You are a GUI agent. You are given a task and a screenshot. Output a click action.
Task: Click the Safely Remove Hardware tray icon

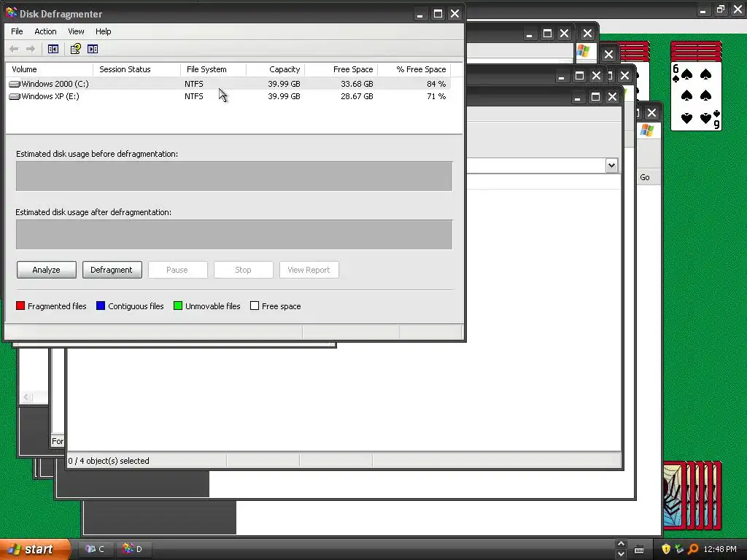click(x=679, y=549)
